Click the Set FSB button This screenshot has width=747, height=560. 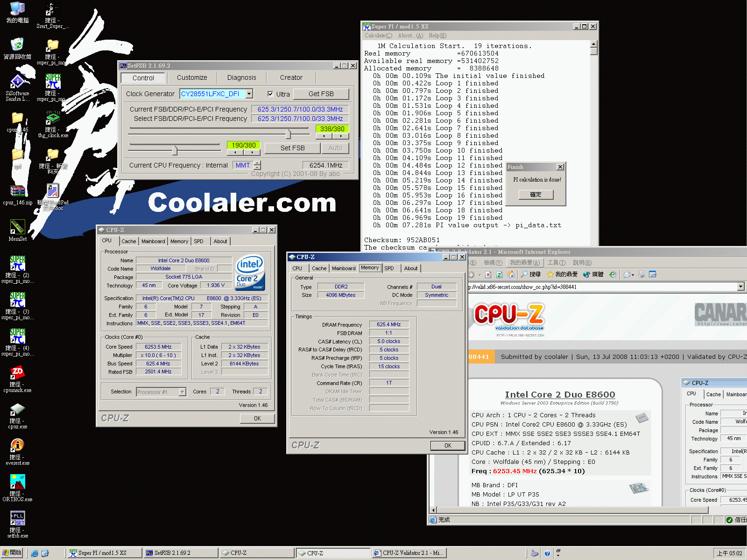coord(293,148)
